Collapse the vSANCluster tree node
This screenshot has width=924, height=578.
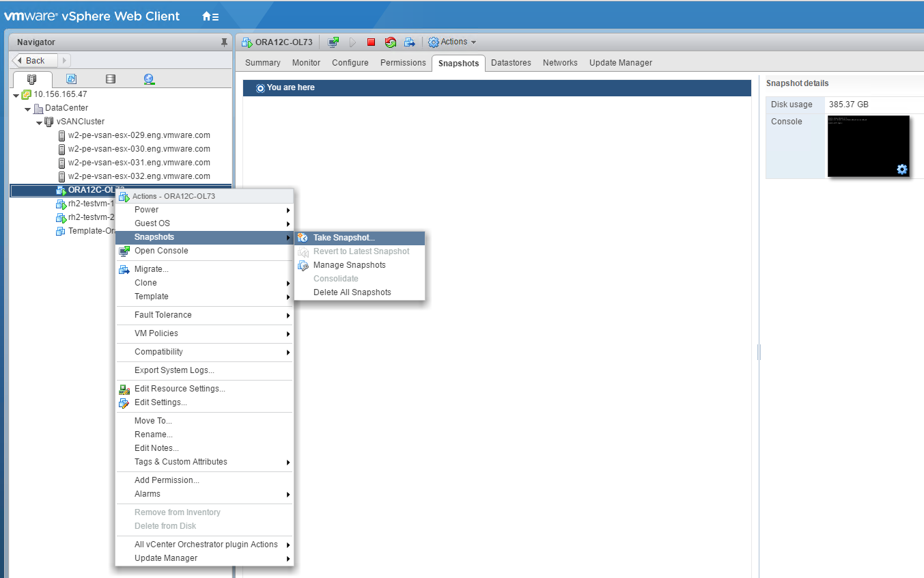[40, 122]
